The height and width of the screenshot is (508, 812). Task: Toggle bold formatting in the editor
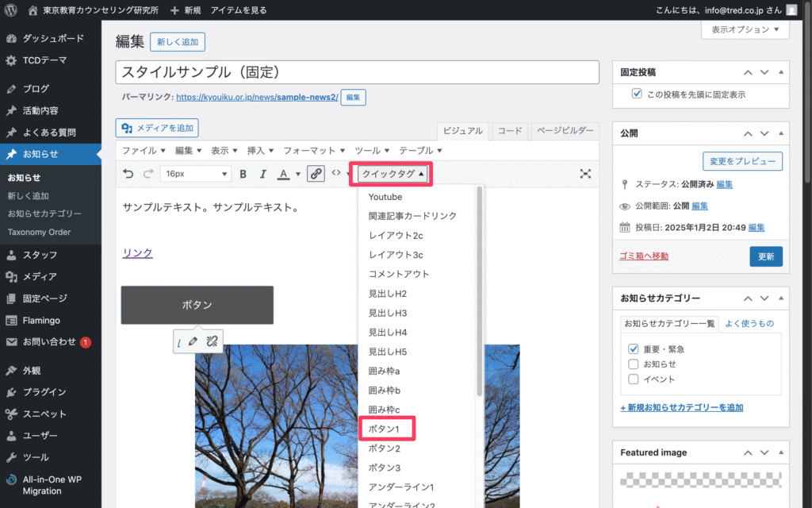tap(243, 174)
